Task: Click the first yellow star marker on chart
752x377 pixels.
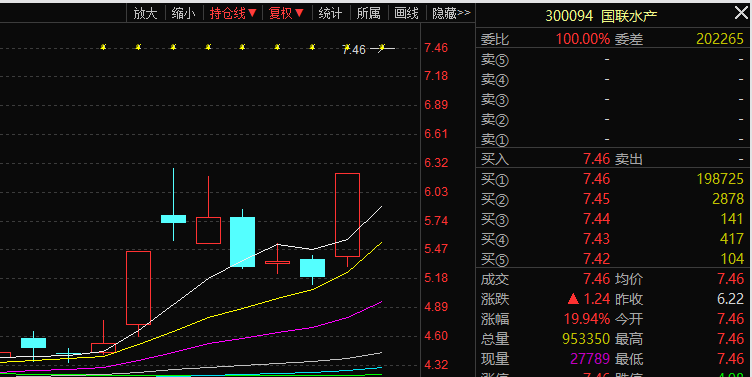Action: pos(103,47)
